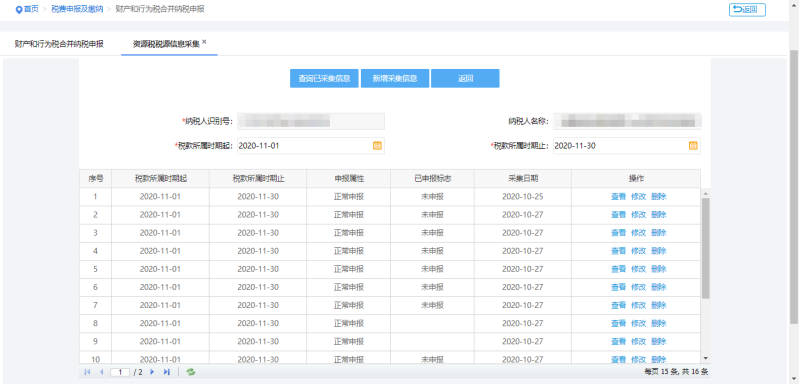Select the 资源税税源信息采集 tab
799x385 pixels.
tap(166, 44)
